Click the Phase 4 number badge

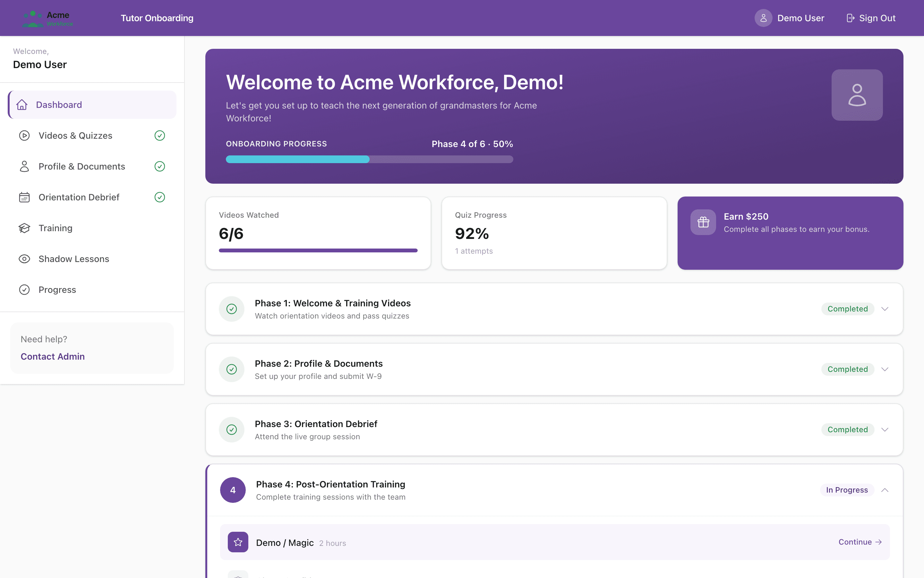click(x=233, y=490)
